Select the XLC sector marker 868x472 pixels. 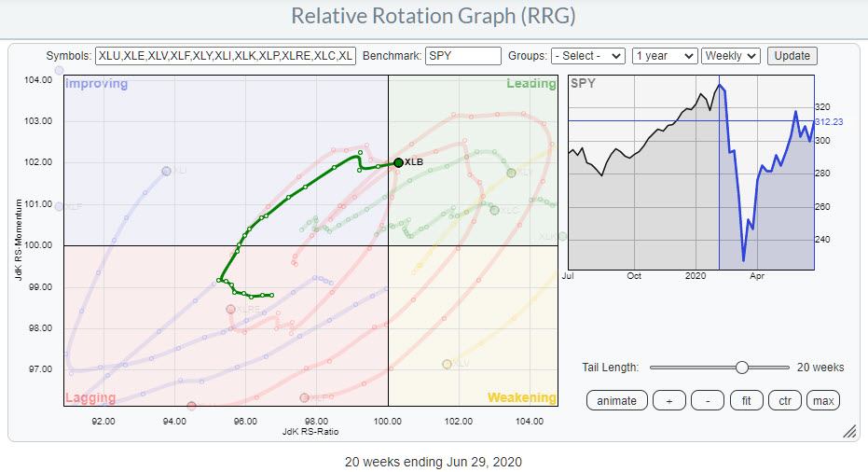(494, 210)
